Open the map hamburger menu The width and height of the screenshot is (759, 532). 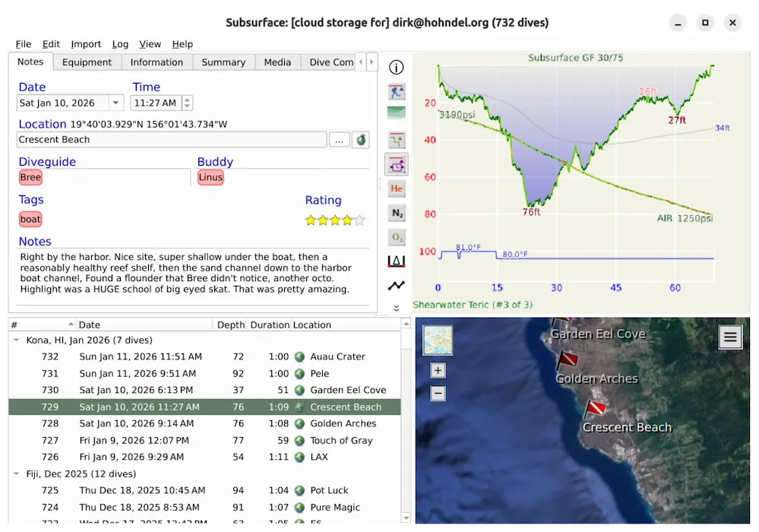tap(730, 337)
